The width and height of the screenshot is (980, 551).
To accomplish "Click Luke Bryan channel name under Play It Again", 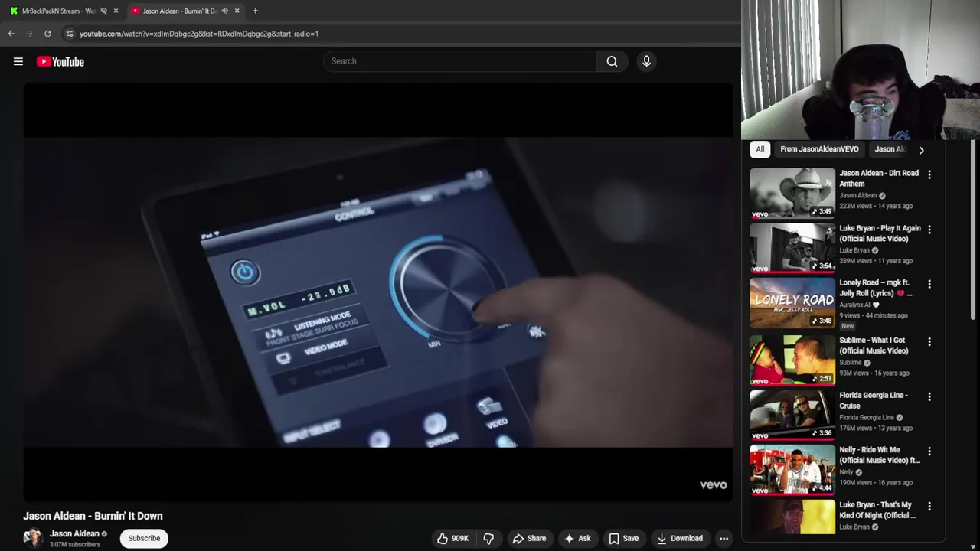I will [854, 250].
